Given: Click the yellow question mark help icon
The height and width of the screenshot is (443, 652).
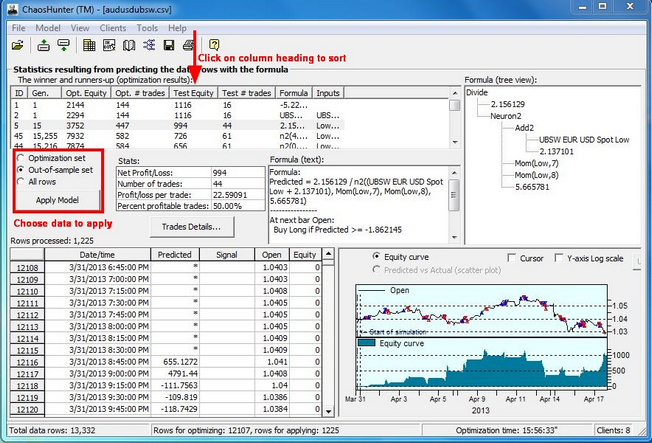Looking at the screenshot, I should click(214, 45).
